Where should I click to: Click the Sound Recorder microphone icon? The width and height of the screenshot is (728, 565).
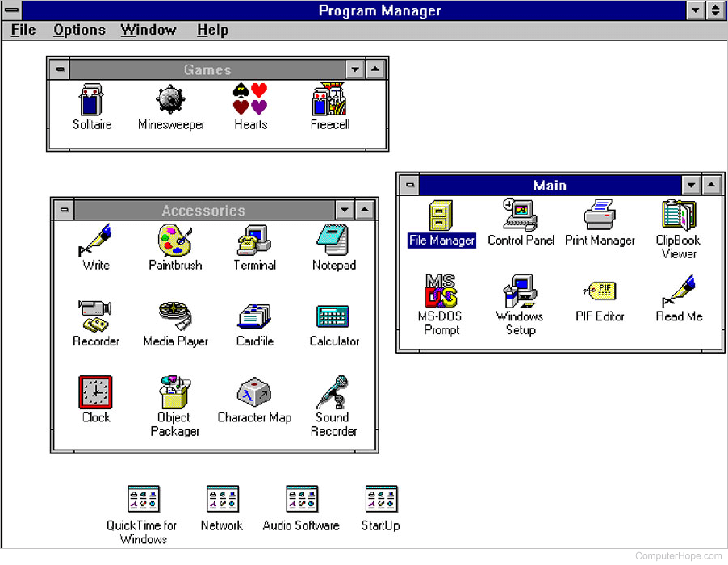(x=333, y=392)
